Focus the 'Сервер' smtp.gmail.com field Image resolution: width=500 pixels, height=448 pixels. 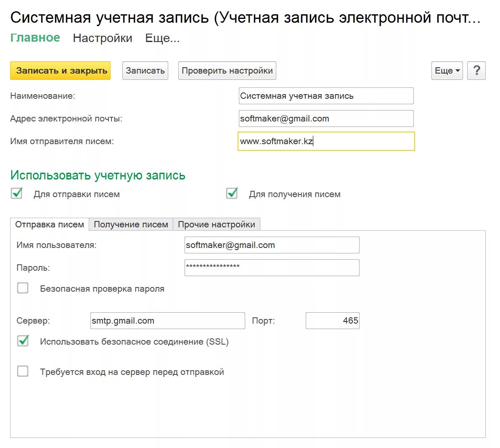167,321
